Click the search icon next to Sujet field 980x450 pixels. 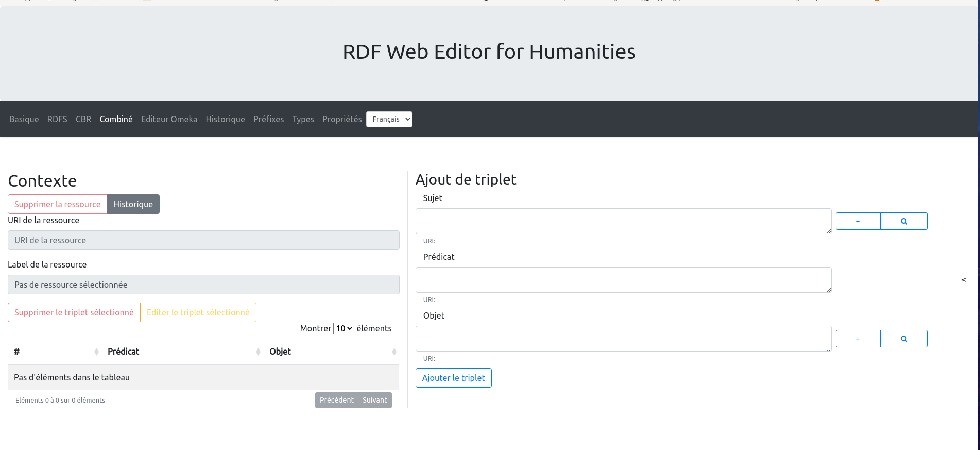904,221
